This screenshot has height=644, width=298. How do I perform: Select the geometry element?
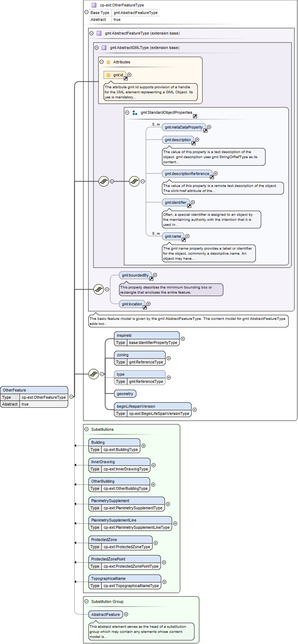click(125, 394)
